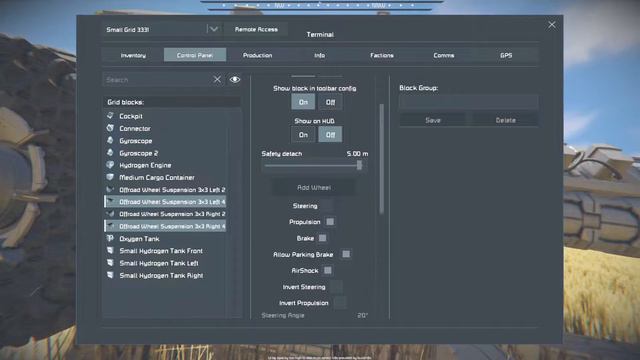Click the Medium Cargo Container icon
640x360 pixels.
(110, 177)
